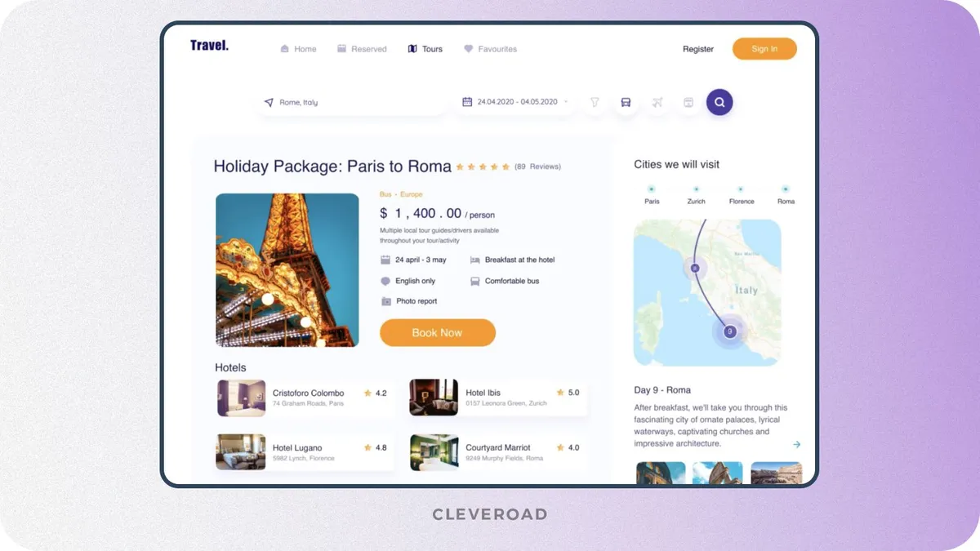Select the airplane transport filter icon
This screenshot has width=980, height=551.
pos(657,102)
